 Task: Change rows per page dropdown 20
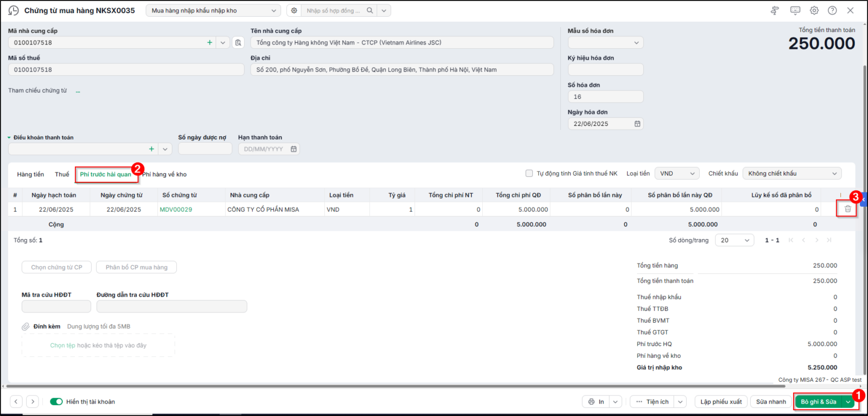point(735,240)
